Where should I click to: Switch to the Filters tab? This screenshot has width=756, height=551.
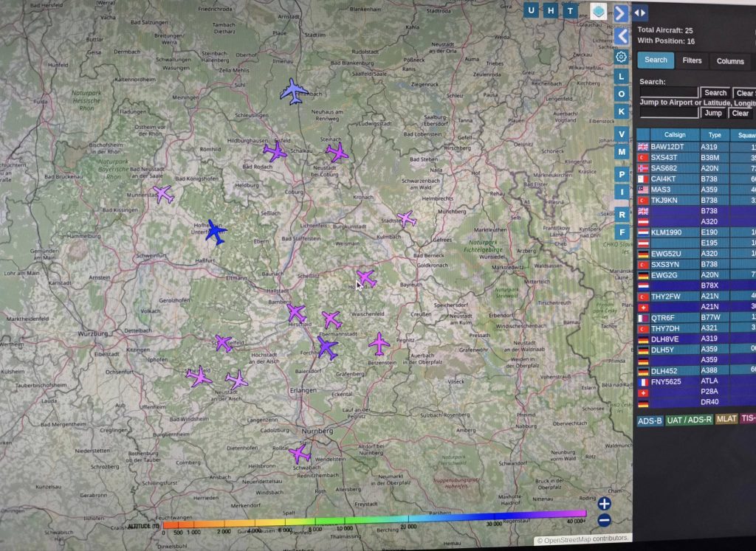tap(692, 60)
